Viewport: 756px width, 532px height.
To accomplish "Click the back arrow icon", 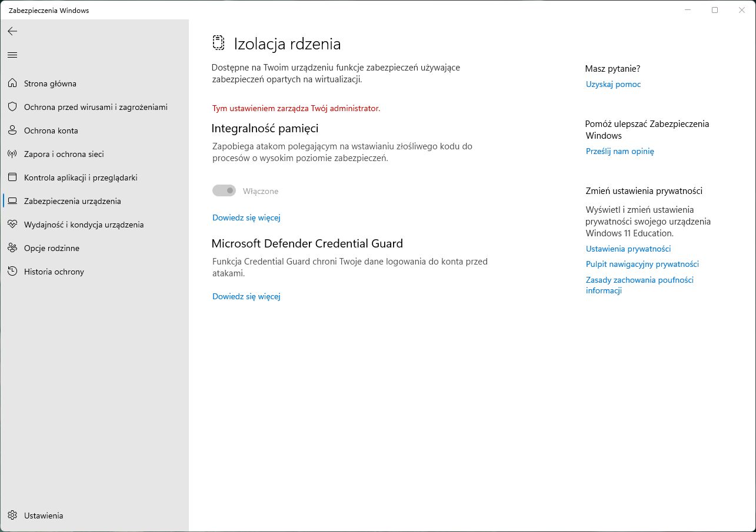I will [12, 31].
